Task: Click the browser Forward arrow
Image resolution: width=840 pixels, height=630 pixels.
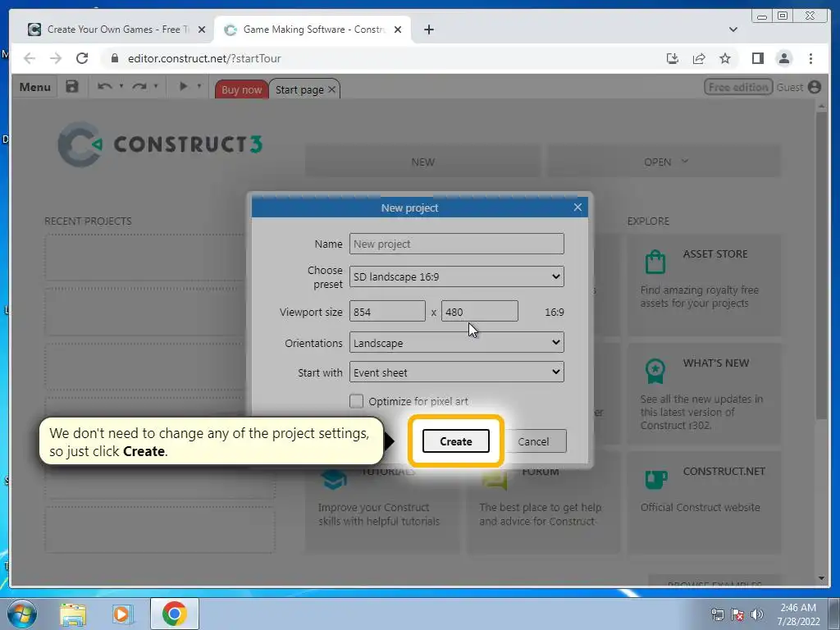Action: 56,58
